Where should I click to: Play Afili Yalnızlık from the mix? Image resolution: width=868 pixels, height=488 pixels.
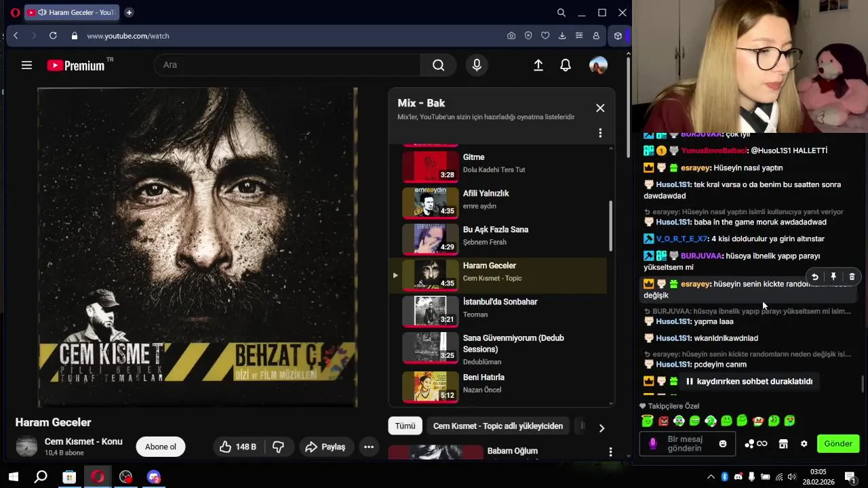click(500, 202)
